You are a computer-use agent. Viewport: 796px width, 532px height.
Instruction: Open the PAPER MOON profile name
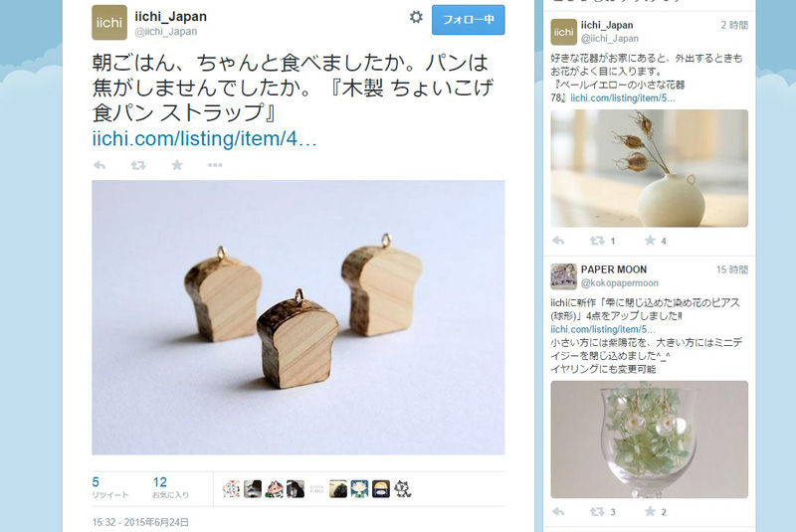click(x=614, y=269)
